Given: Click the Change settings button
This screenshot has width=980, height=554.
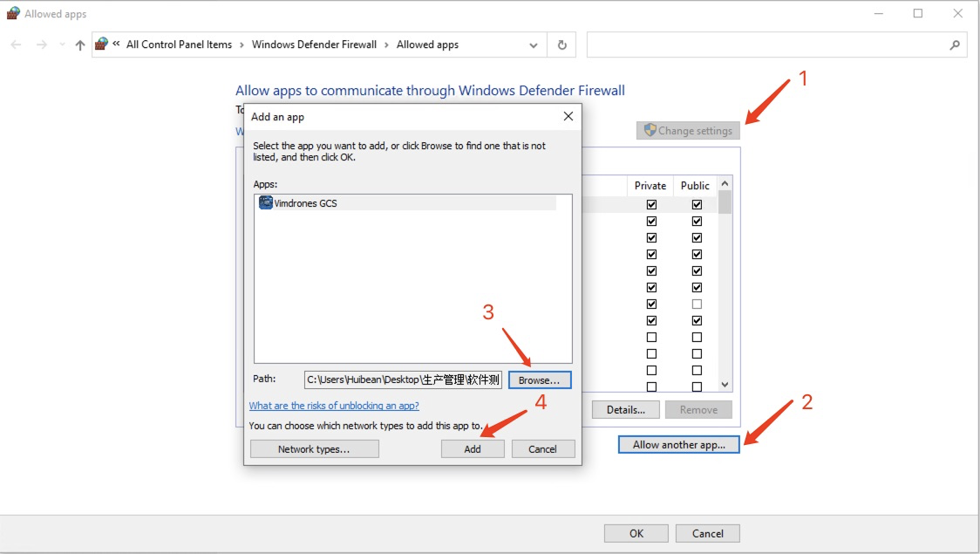Looking at the screenshot, I should [x=688, y=131].
